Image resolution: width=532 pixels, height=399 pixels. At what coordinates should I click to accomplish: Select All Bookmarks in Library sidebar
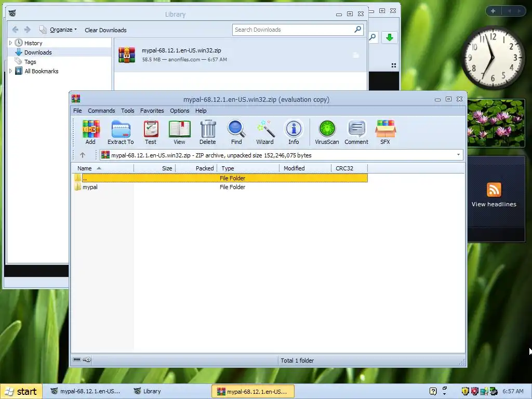pos(42,71)
